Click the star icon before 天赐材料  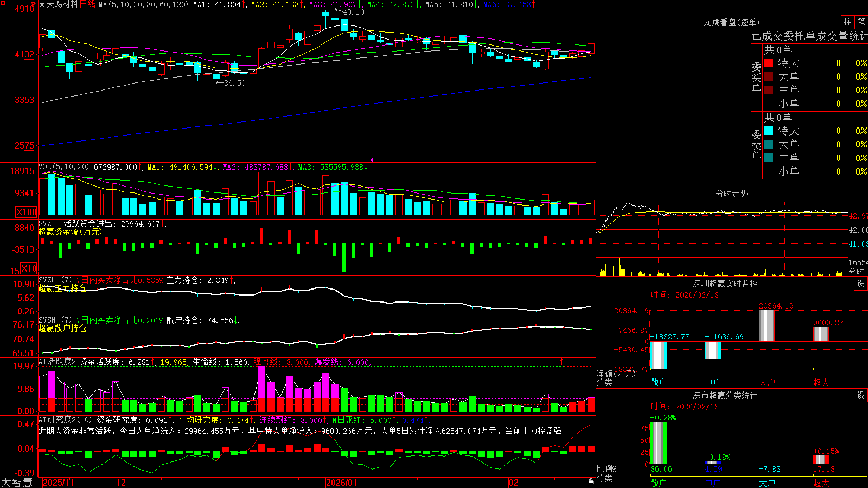point(42,4)
